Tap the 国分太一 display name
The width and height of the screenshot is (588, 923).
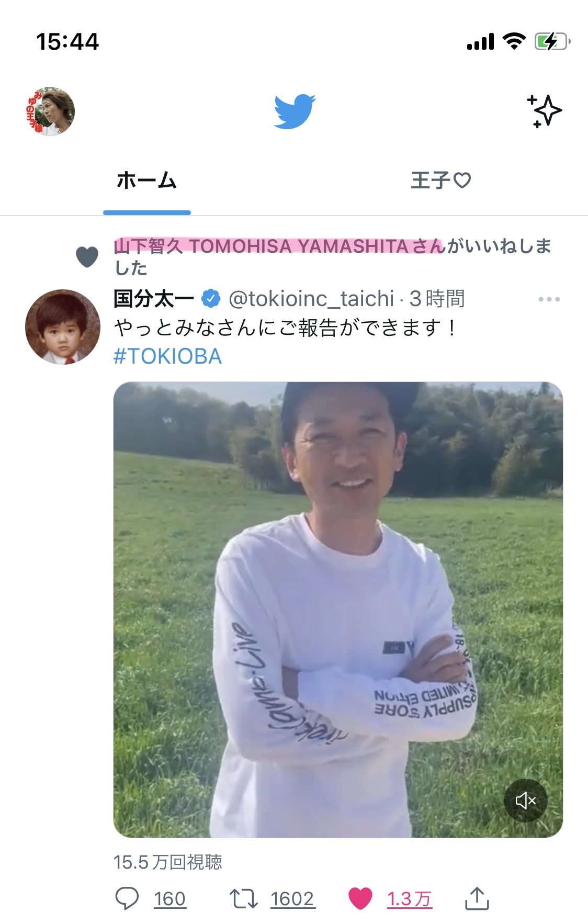pos(154,299)
